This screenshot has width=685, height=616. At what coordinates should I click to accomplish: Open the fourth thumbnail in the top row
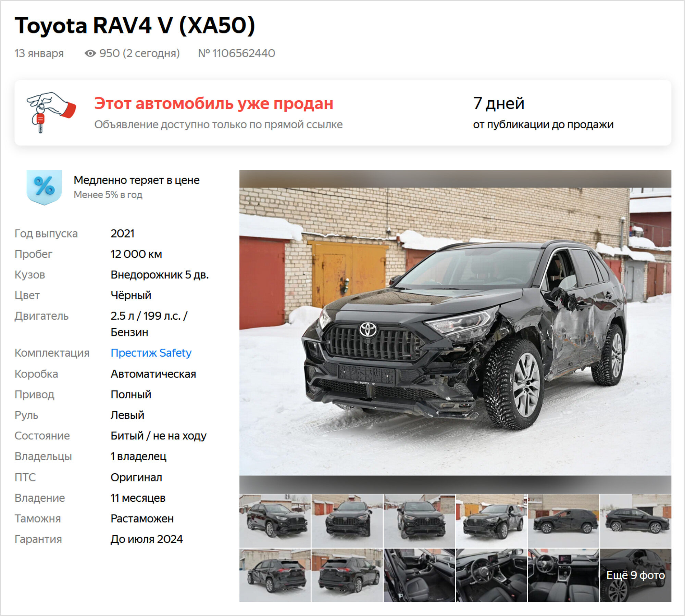pos(491,521)
